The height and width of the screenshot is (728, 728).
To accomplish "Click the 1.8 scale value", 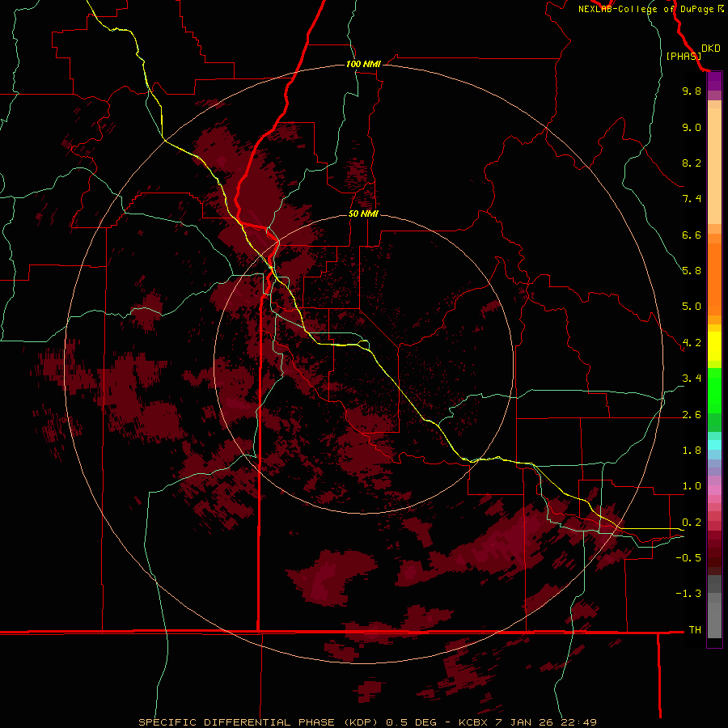I will 692,451.
